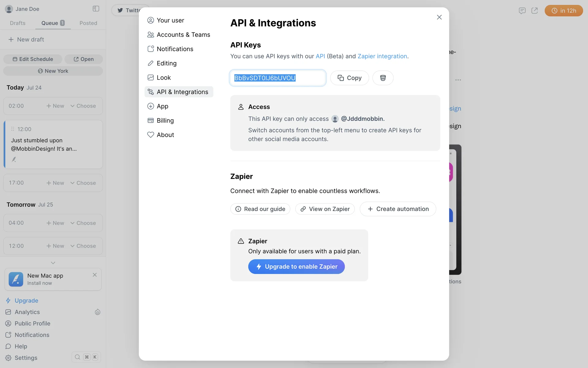Viewport: 588px width, 368px height.
Task: Open Choose dropdown for 04:00 slot
Action: 83,223
